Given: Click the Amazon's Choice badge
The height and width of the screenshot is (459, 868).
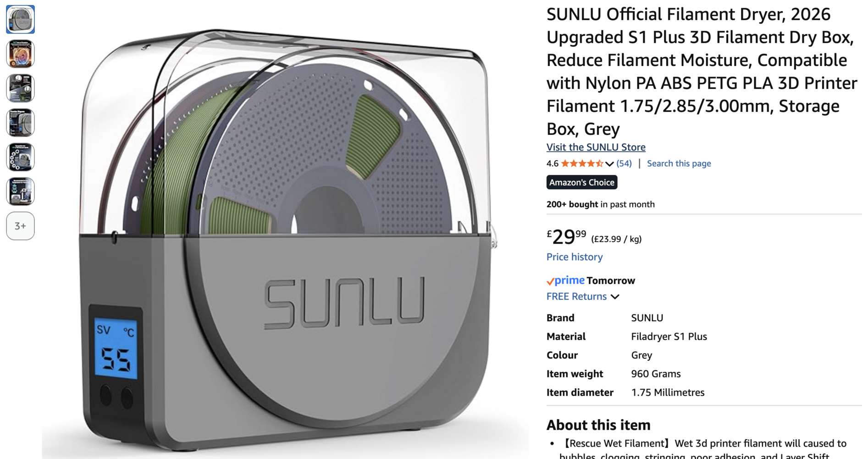Looking at the screenshot, I should tap(581, 182).
